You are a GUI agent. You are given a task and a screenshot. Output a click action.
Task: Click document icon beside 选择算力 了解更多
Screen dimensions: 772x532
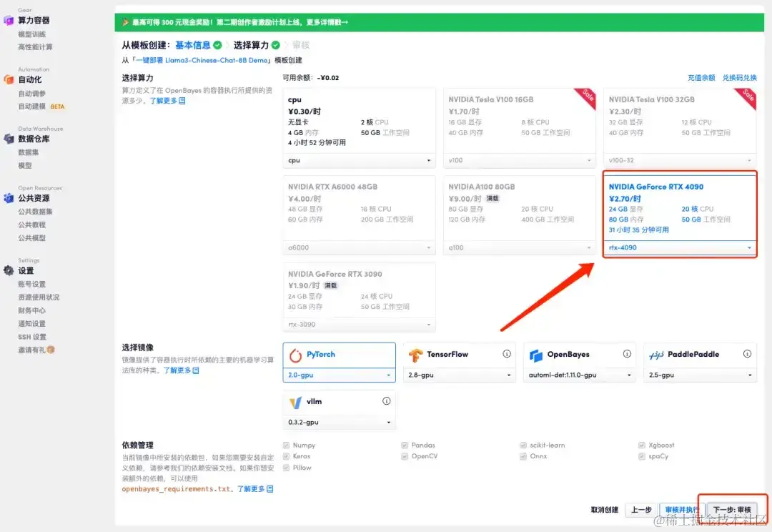click(182, 101)
